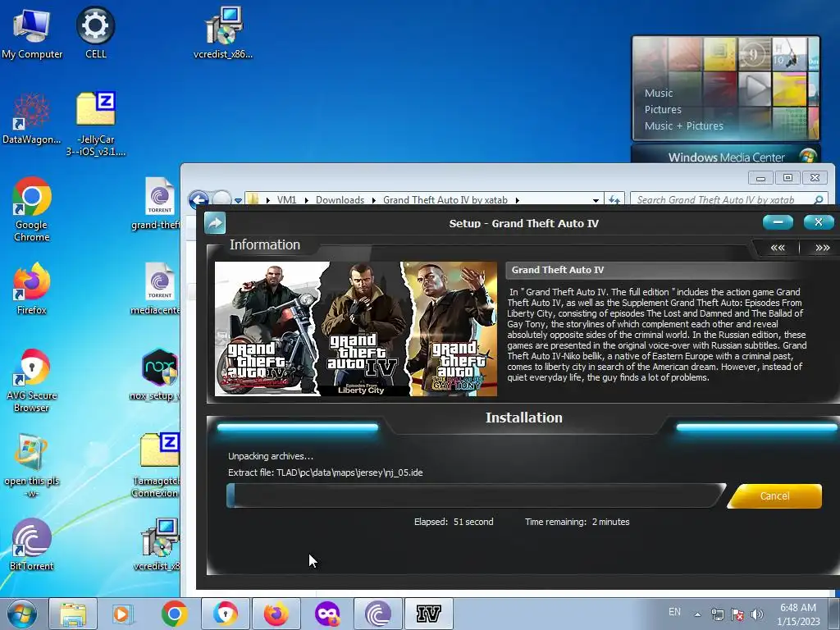Open the network tray icon

coord(717,614)
